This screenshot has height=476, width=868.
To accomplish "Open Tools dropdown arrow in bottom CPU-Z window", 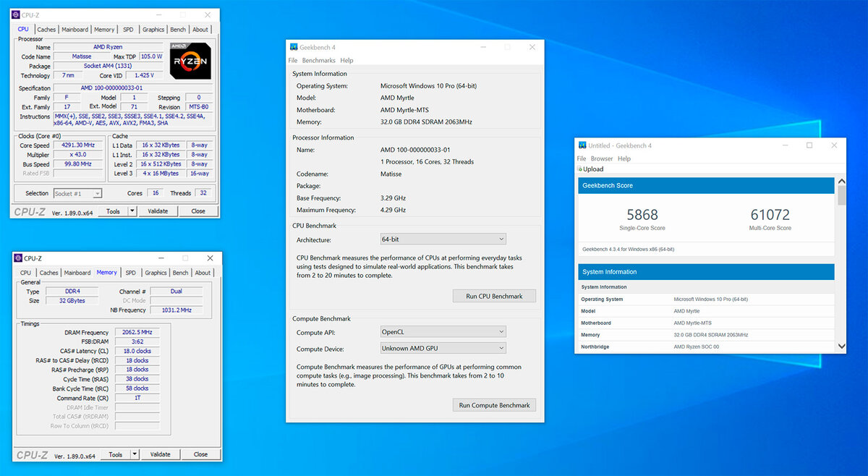I will tap(135, 454).
